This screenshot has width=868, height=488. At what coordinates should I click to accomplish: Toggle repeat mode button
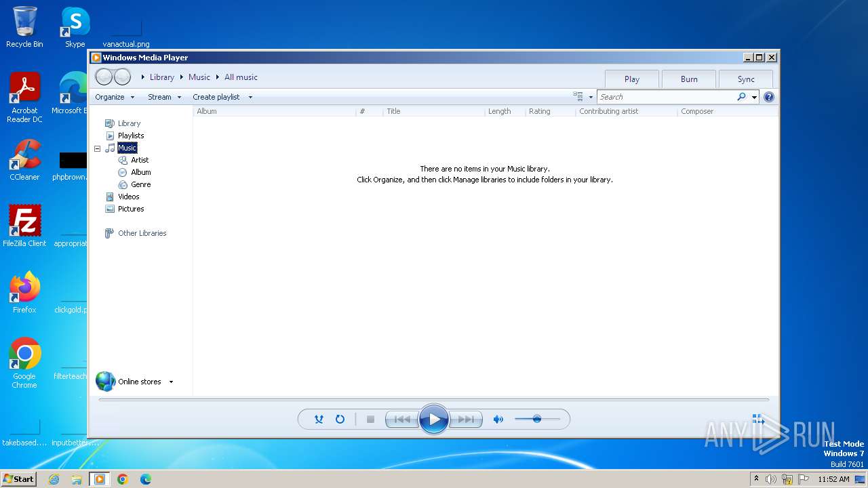pos(340,420)
